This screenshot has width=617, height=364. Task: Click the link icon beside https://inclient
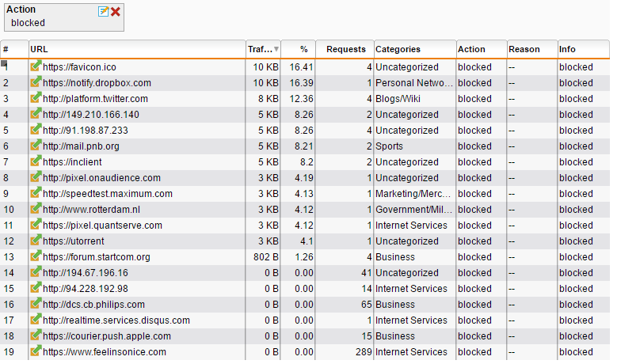[x=36, y=161]
